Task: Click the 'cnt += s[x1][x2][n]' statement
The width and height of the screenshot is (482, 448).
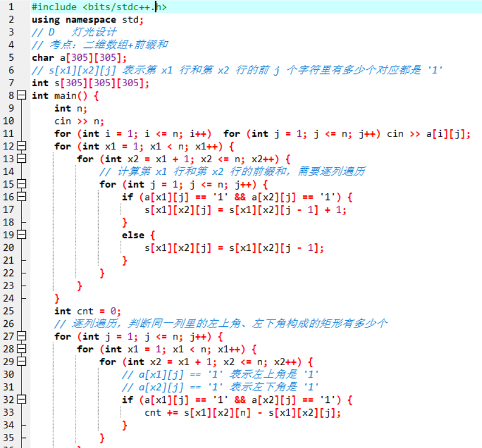Action: [242, 412]
